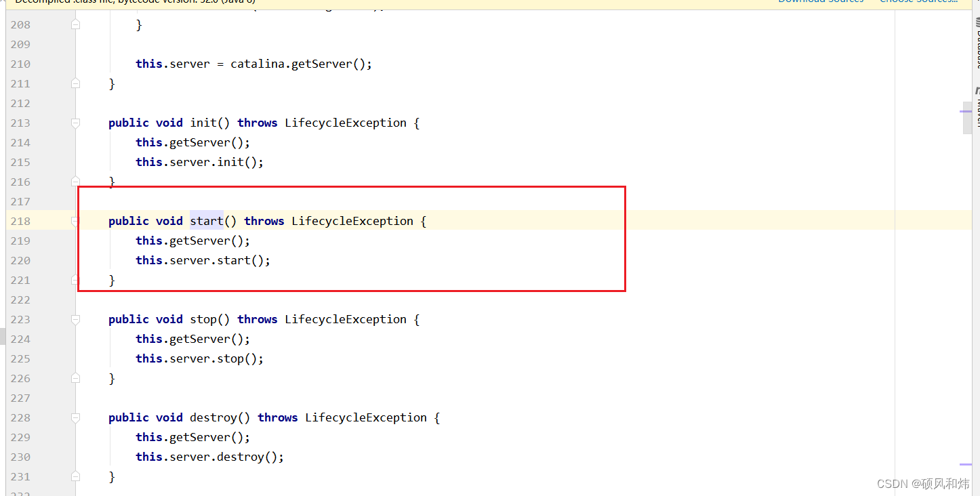Screen dimensions: 980x496
Task: Collapse the start() method at line 218
Action: [75, 221]
